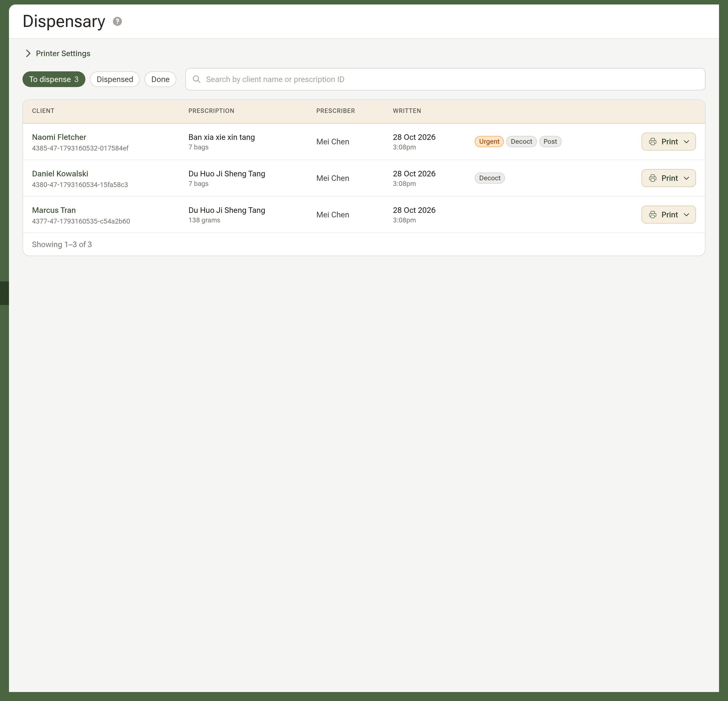This screenshot has height=701, width=728.
Task: Click the WRITTEN column header
Action: (407, 111)
